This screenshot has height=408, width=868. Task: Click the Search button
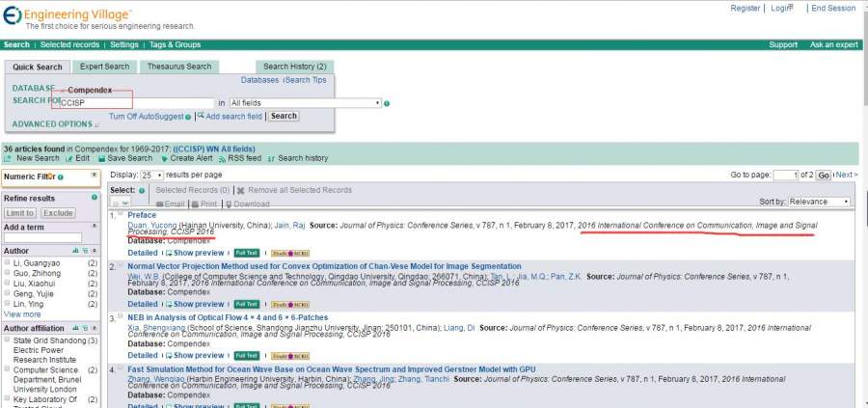click(x=284, y=117)
